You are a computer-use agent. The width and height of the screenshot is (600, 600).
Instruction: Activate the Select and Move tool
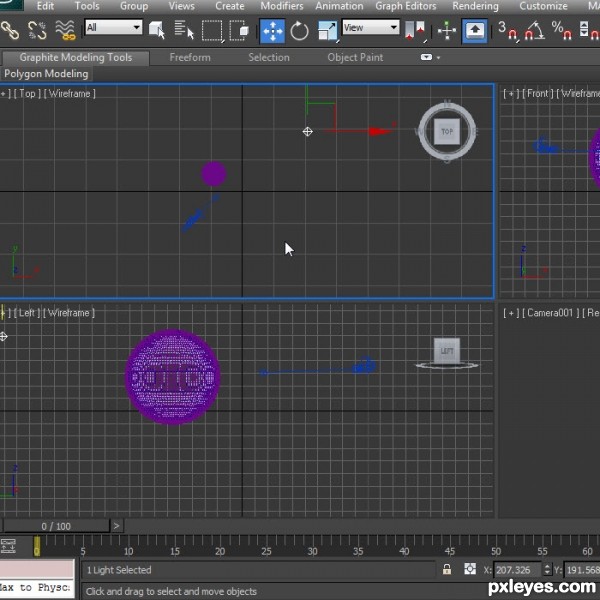click(272, 31)
